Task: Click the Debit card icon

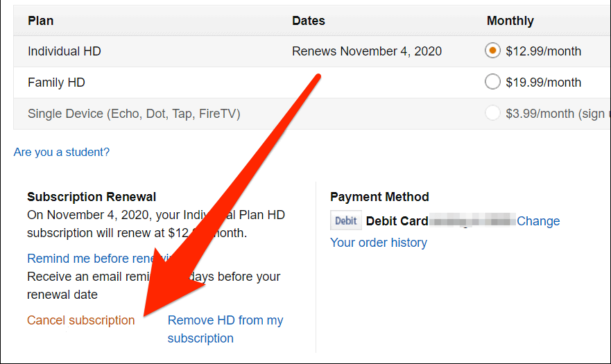Action: (x=345, y=220)
